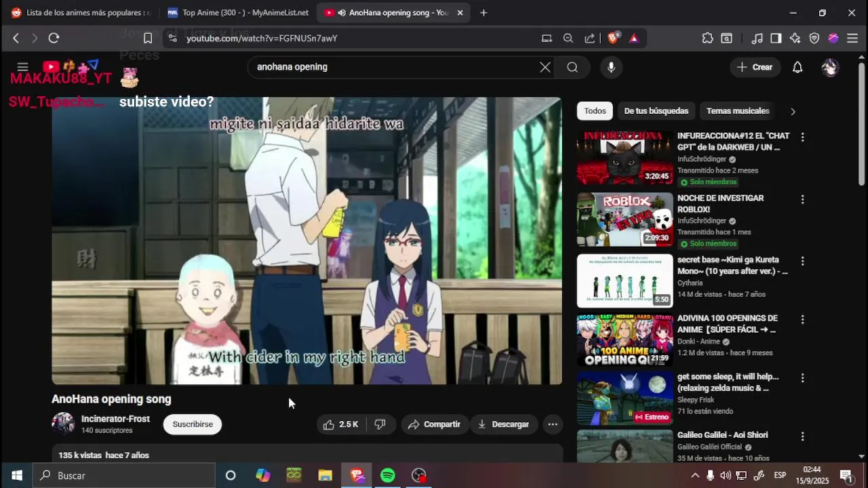Run search with the magnifier button
Screen dimensions: 868x488
point(572,67)
